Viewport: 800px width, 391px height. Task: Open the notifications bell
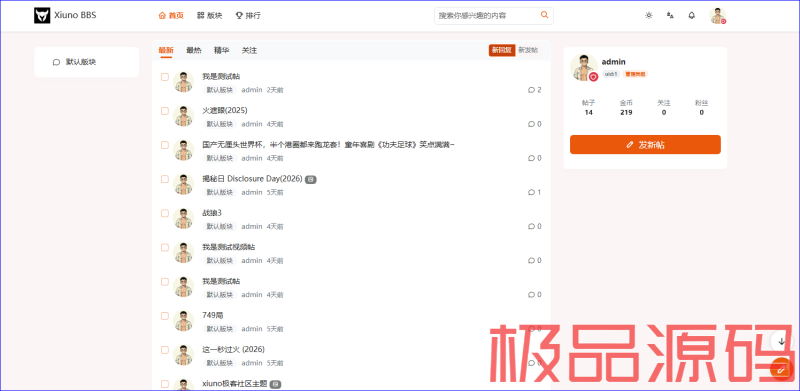(691, 15)
